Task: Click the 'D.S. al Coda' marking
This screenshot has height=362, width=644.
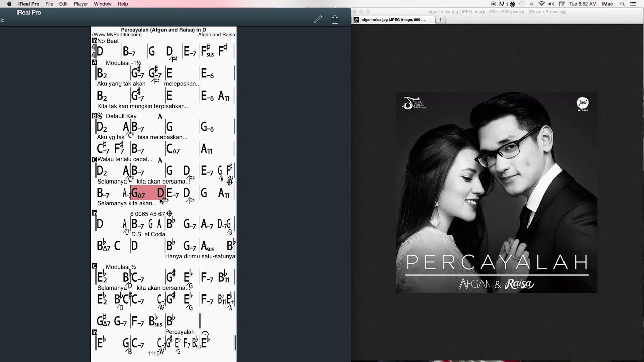Action: point(148,234)
